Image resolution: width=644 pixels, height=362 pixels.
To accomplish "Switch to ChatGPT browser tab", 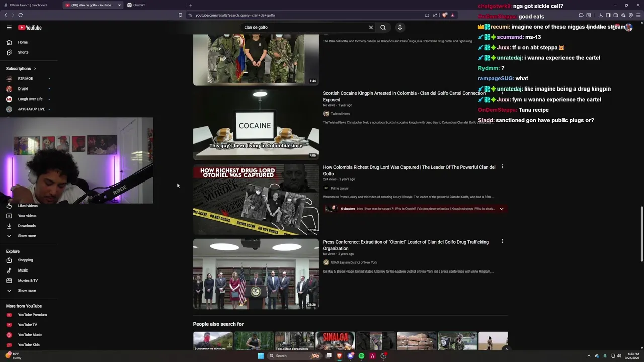I will pyautogui.click(x=136, y=5).
